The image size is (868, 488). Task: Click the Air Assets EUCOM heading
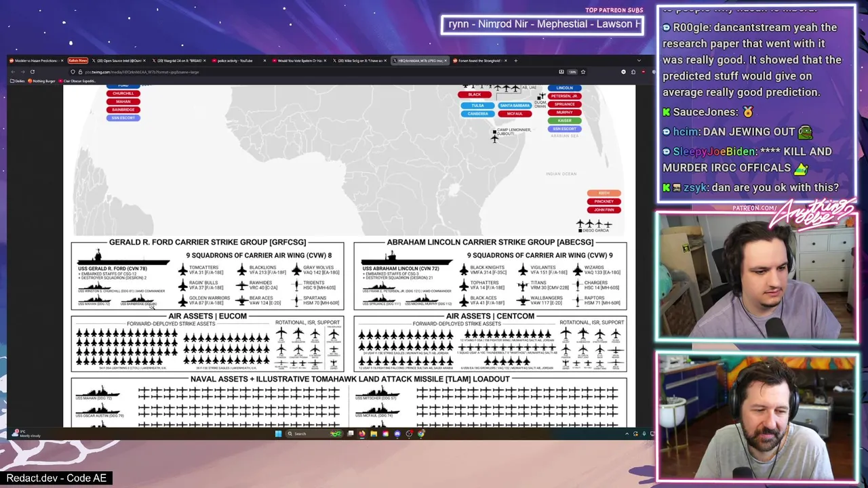[208, 316]
